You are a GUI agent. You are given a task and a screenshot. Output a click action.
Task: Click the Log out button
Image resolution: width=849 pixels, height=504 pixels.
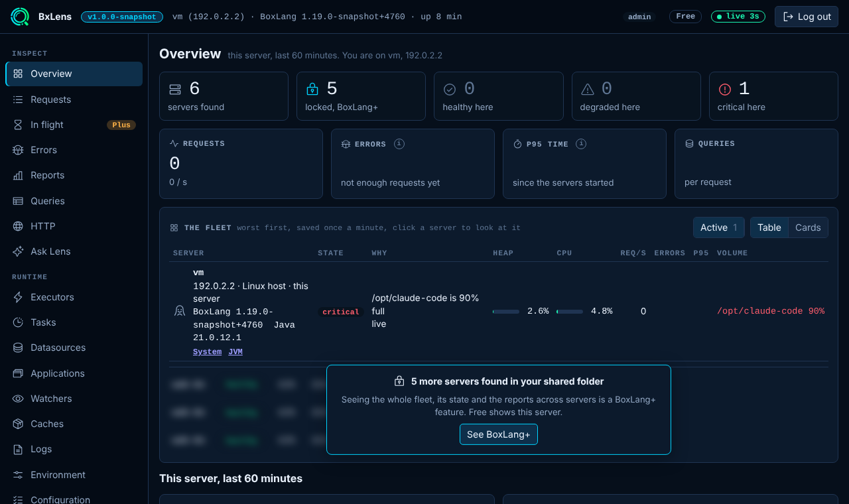pos(806,17)
